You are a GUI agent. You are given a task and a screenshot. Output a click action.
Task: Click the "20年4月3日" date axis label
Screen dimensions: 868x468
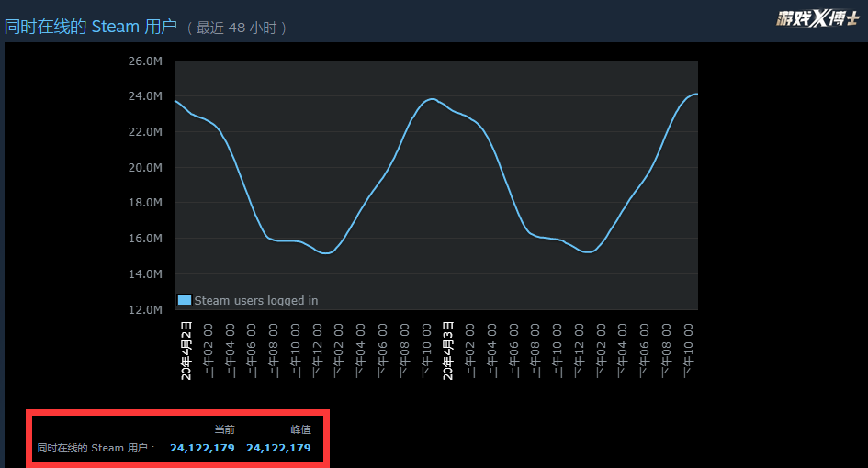pos(448,351)
